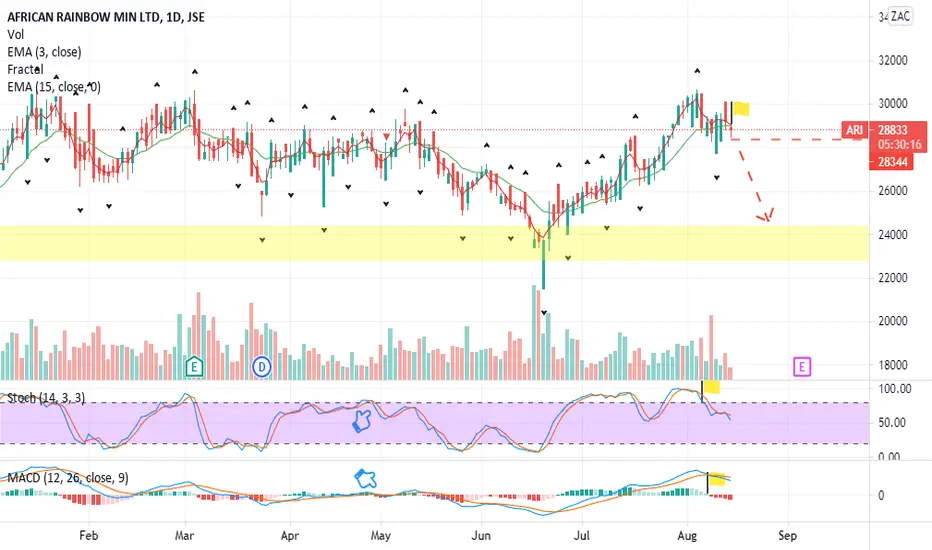Click the EMA (15, close, 0) indicator label
This screenshot has width=932, height=550.
coord(54,87)
